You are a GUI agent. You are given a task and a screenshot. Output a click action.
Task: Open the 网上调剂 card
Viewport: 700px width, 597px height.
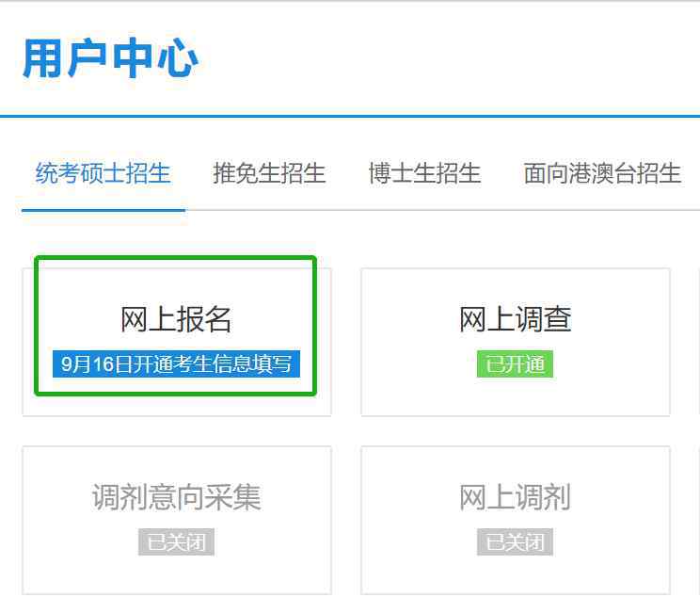point(516,520)
